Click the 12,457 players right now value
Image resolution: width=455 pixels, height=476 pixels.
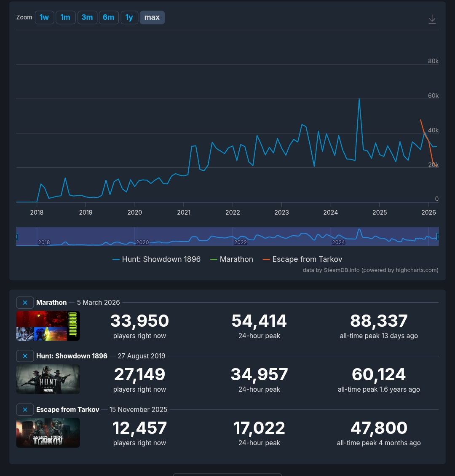click(139, 428)
